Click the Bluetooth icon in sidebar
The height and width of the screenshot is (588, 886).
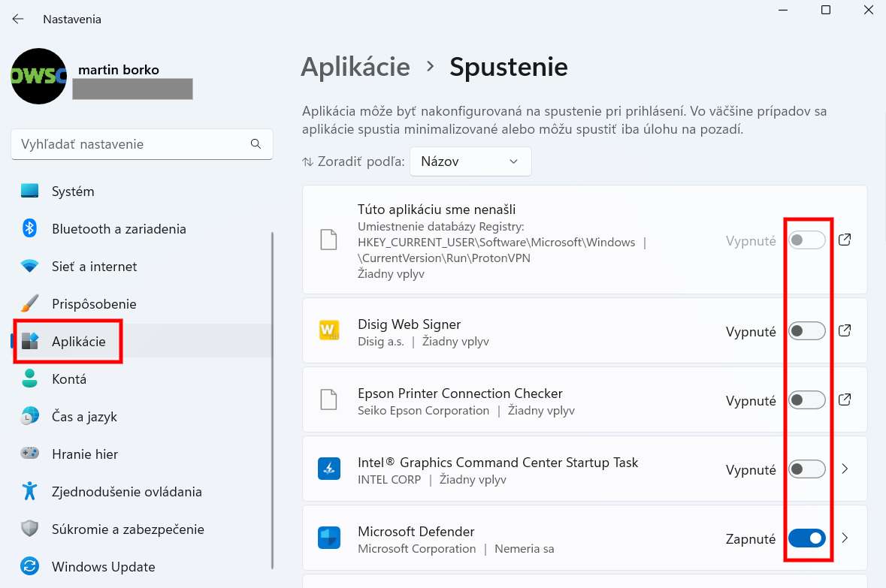coord(29,228)
